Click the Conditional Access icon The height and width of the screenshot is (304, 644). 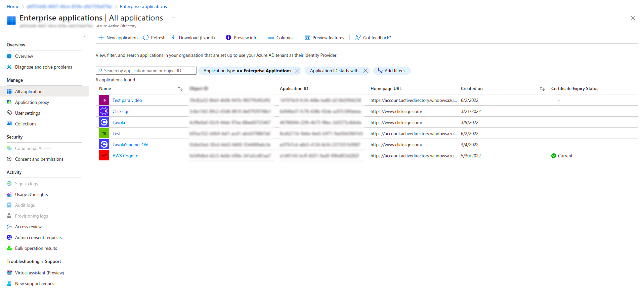pos(9,148)
